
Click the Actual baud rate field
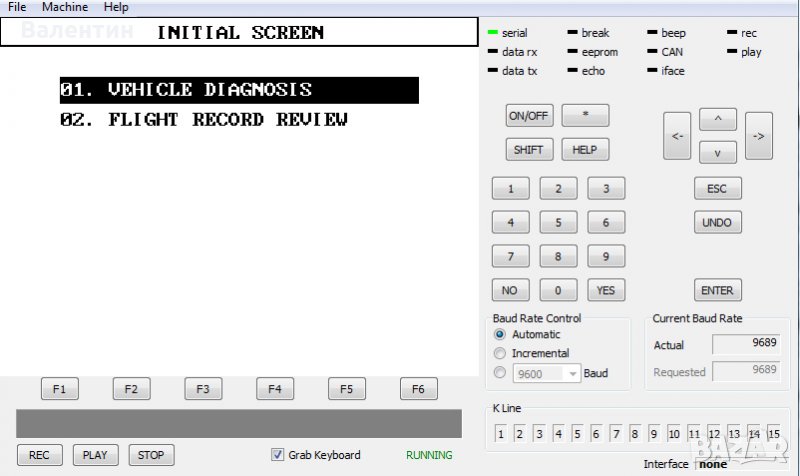pyautogui.click(x=746, y=345)
